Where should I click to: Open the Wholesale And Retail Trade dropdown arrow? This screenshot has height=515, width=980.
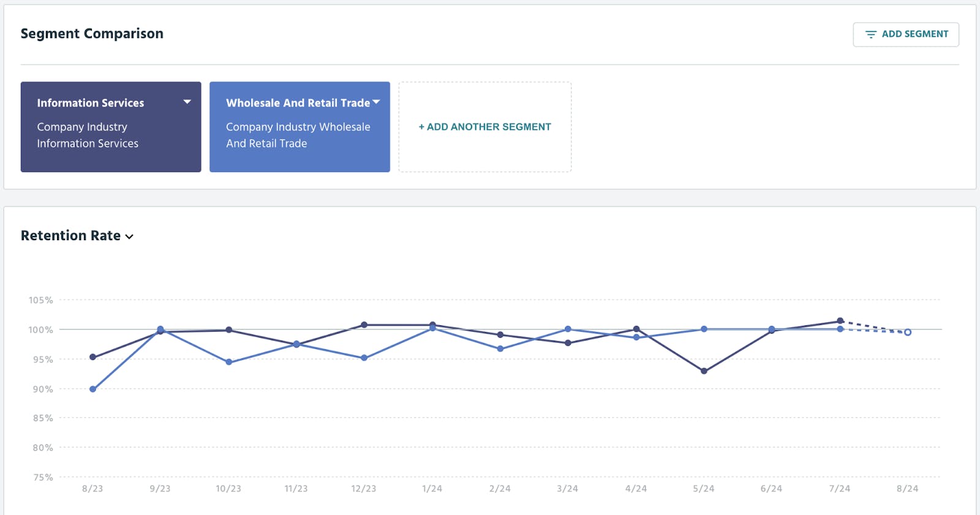(x=376, y=102)
